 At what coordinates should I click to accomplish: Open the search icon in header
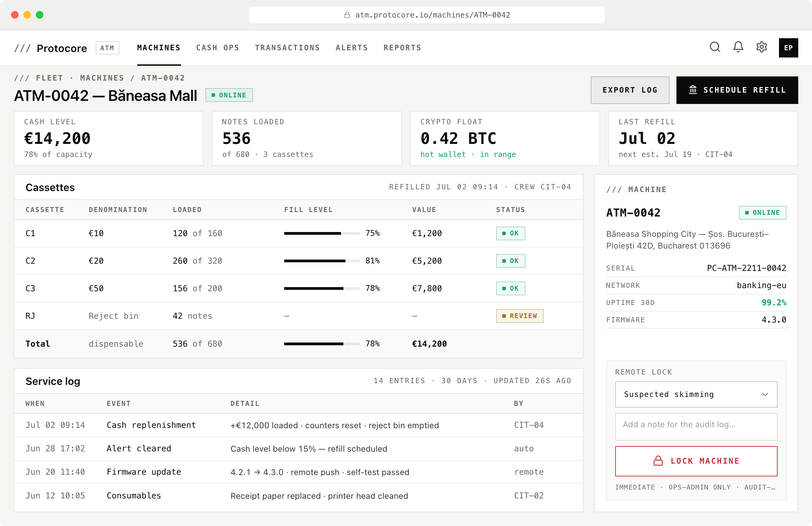point(715,47)
